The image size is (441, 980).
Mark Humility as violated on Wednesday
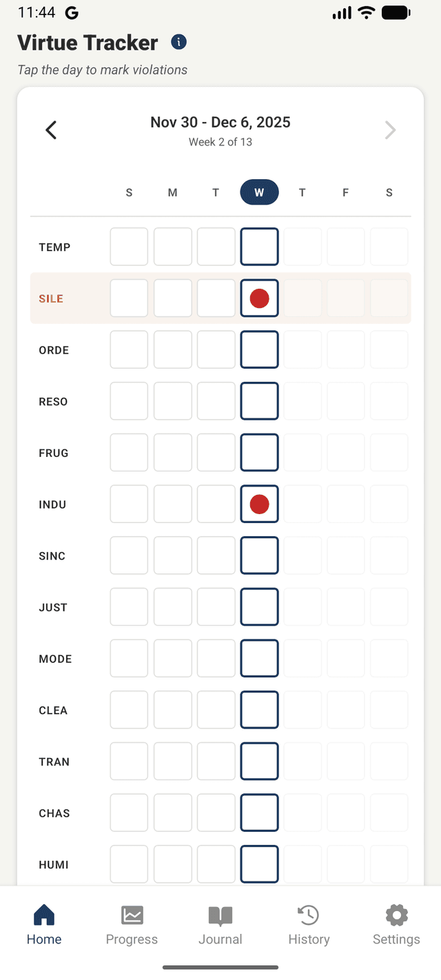(x=259, y=864)
